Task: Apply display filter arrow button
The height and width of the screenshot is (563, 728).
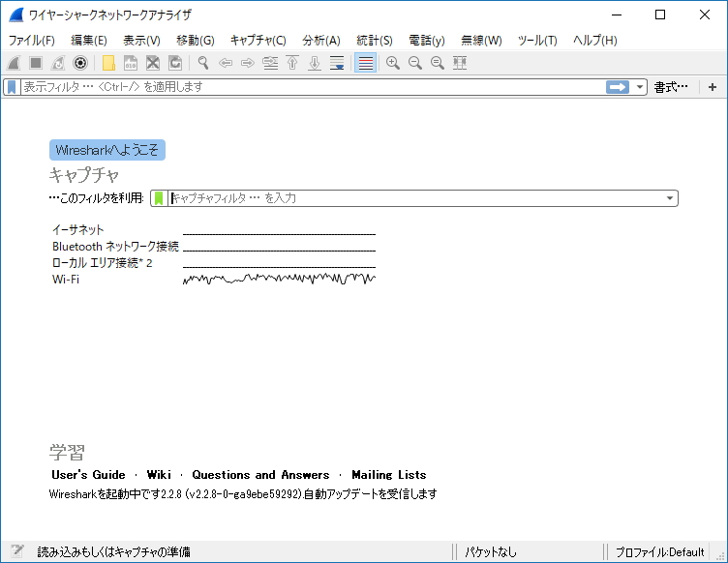Action: (x=617, y=87)
